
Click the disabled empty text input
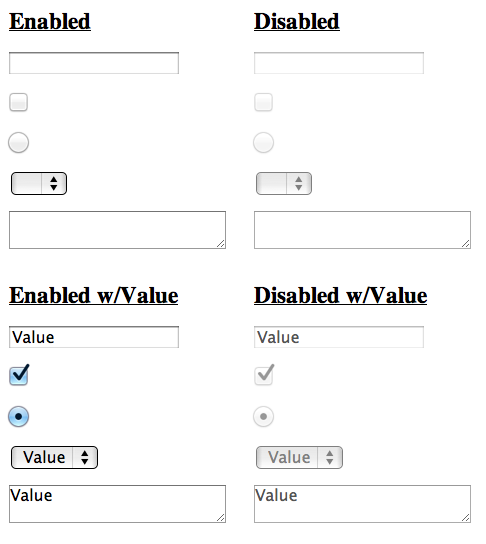click(x=339, y=63)
